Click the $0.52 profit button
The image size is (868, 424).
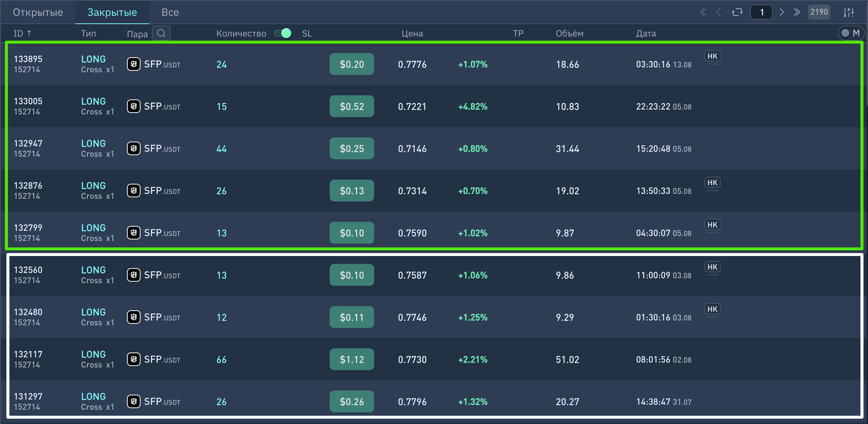351,106
